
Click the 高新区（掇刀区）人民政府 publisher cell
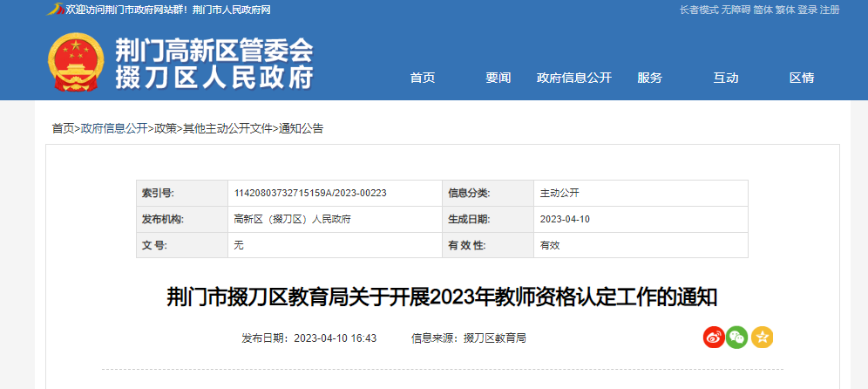point(335,219)
